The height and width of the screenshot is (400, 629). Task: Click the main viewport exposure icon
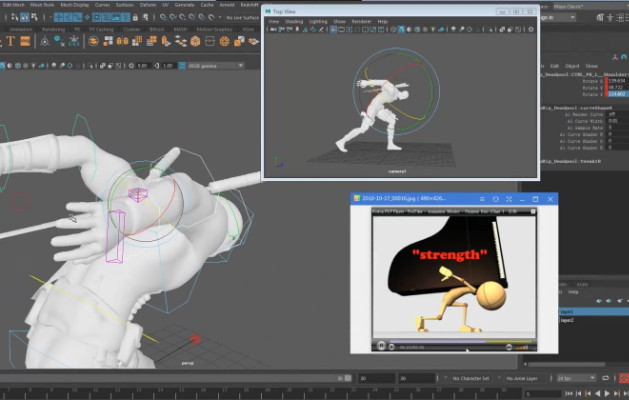pos(131,65)
